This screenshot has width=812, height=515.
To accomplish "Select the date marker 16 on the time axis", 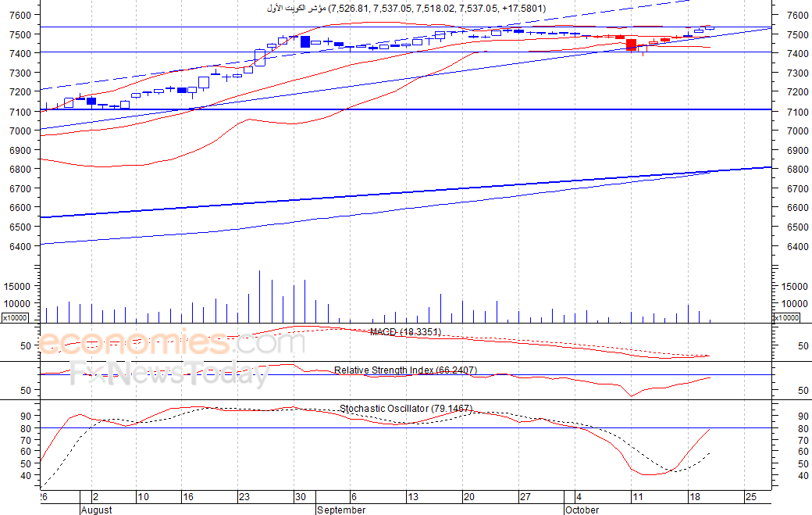I will (188, 497).
